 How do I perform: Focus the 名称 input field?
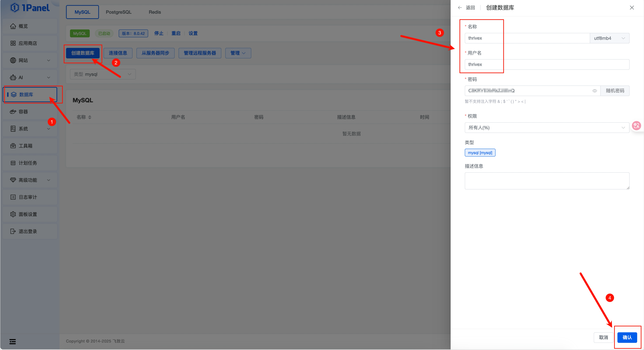(x=527, y=38)
